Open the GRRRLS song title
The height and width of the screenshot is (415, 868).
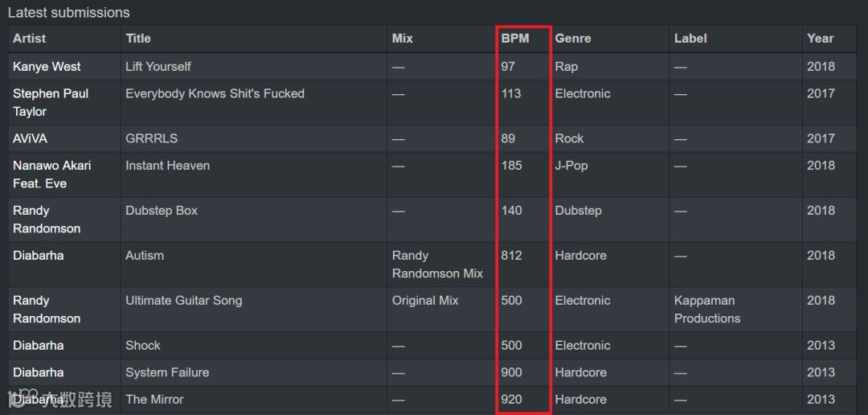point(151,138)
